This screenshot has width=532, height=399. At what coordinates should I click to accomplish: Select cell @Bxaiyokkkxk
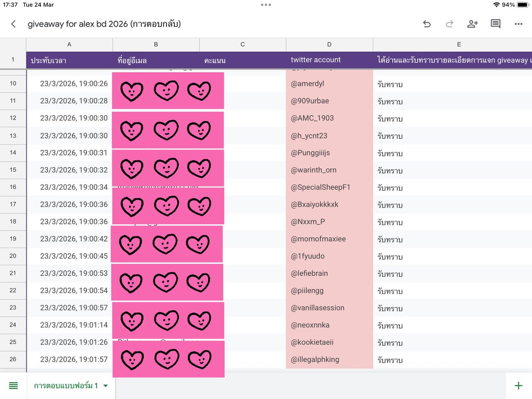pos(329,204)
